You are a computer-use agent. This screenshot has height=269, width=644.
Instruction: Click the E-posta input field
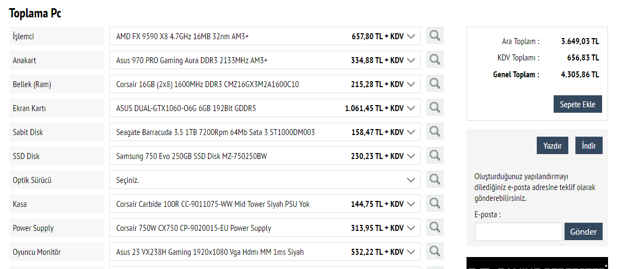[518, 231]
